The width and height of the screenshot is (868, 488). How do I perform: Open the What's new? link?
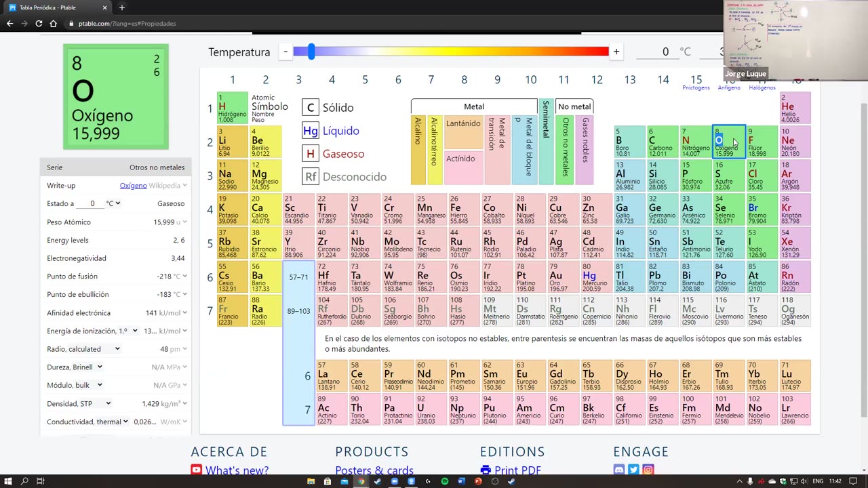pos(237,470)
